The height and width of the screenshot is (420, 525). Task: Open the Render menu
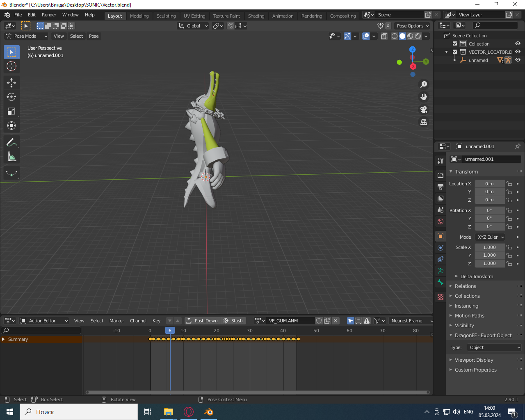[x=49, y=15]
